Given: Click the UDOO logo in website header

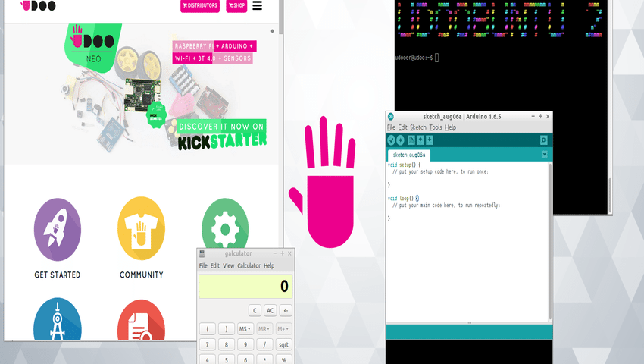Looking at the screenshot, I should (x=38, y=5).
